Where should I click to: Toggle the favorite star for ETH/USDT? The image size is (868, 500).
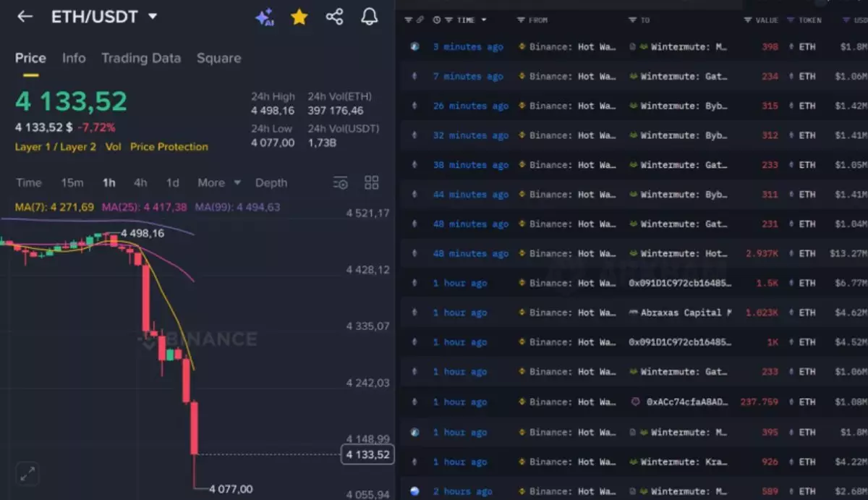click(299, 17)
